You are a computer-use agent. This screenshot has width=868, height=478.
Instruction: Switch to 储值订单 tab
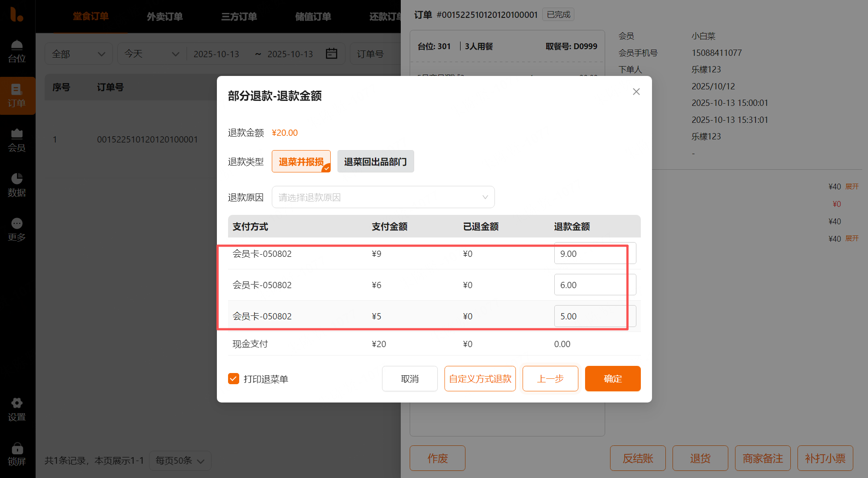(313, 17)
